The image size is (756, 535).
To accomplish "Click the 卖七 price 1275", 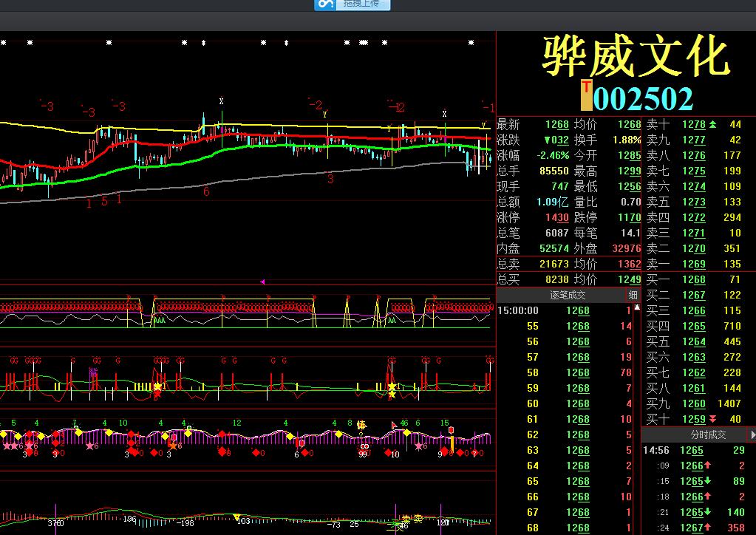I will [x=694, y=171].
